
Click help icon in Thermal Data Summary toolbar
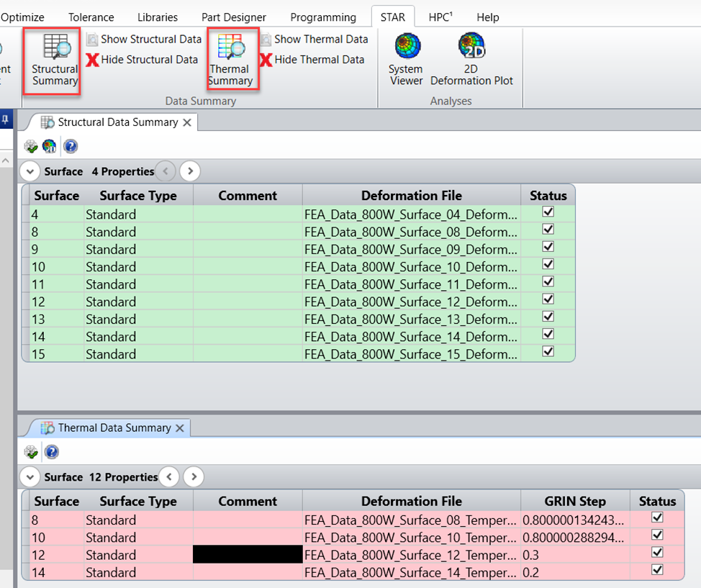tap(52, 452)
